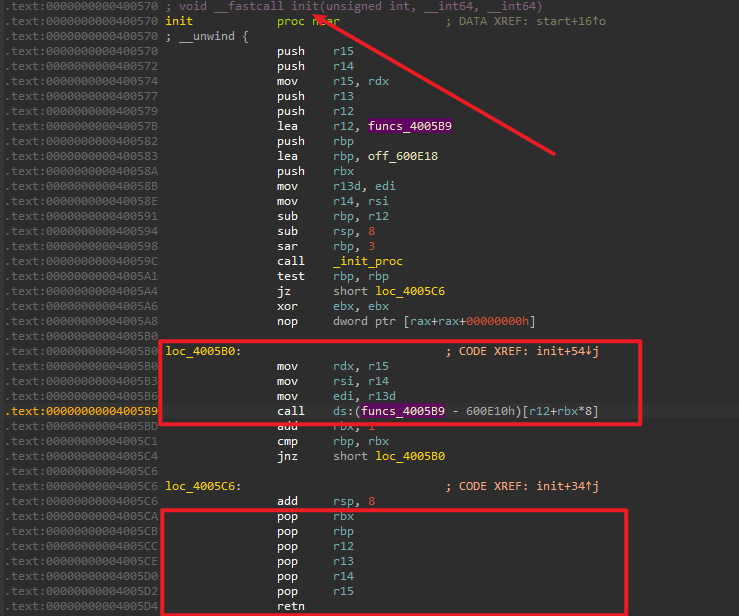Screen dimensions: 739x616
Task: Select the 'push r15' instruction
Action: (x=315, y=51)
